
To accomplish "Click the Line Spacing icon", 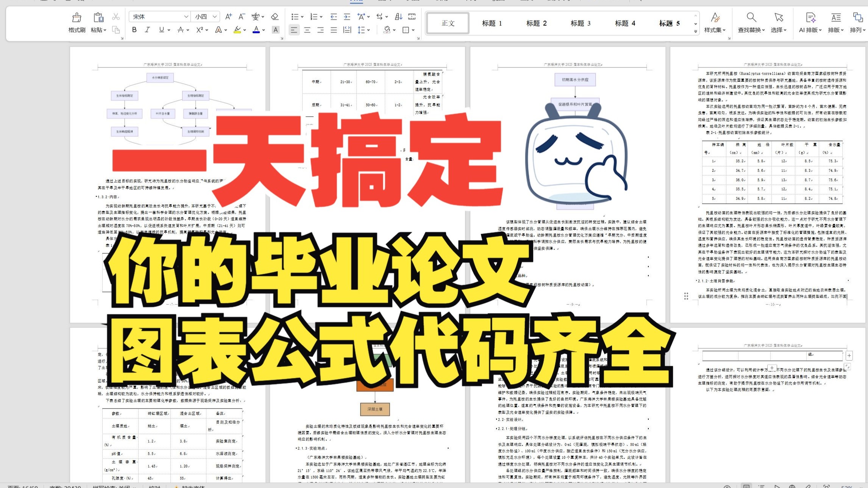I will (361, 30).
